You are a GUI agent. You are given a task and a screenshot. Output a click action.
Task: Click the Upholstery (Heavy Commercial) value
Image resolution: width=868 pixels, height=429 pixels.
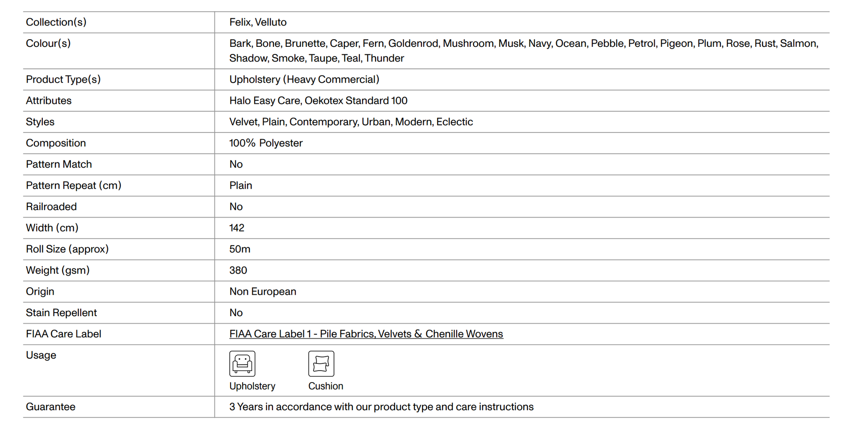coord(304,79)
